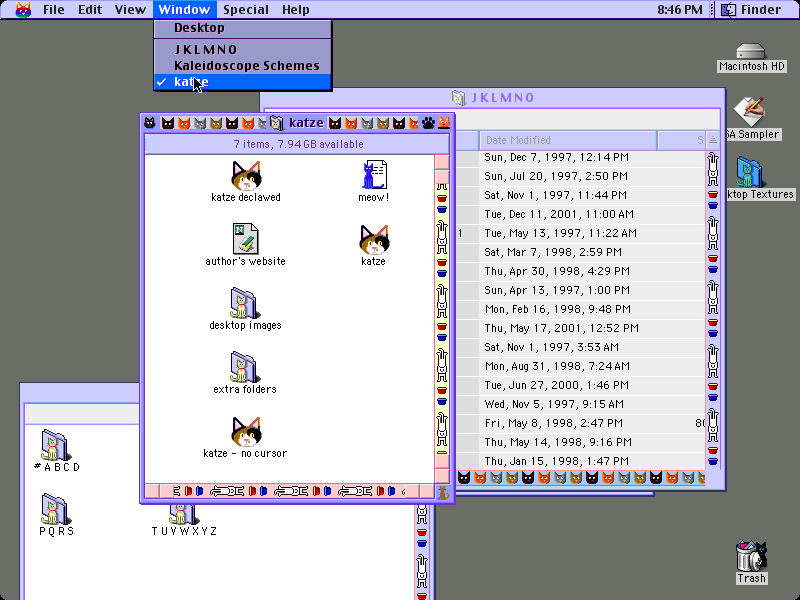Select row dated Thu, Jan 15, 1998, 1:47 PM
The image size is (800, 600).
(581, 461)
